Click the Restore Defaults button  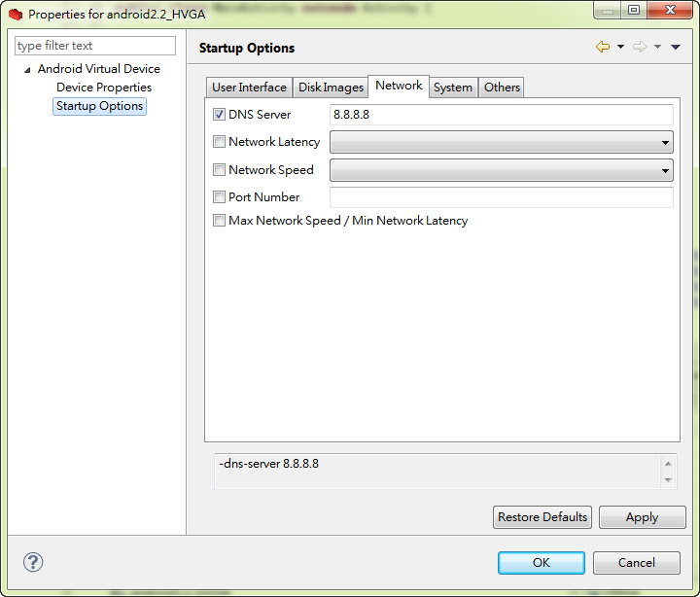[x=542, y=517]
